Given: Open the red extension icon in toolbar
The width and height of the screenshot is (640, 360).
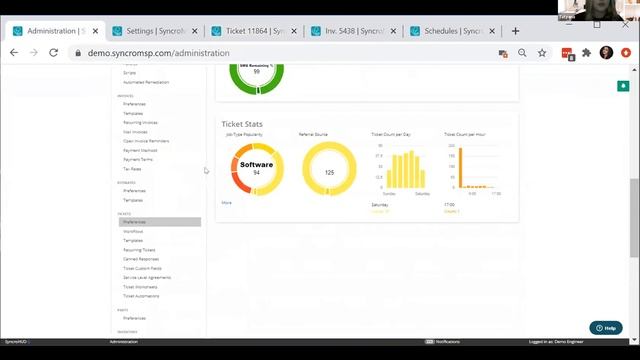Looking at the screenshot, I should point(568,53).
